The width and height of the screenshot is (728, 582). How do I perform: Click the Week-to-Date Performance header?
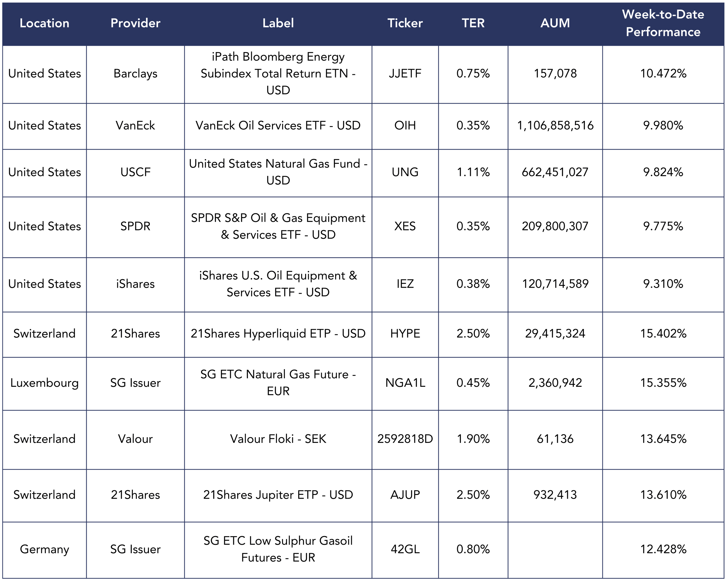click(663, 23)
